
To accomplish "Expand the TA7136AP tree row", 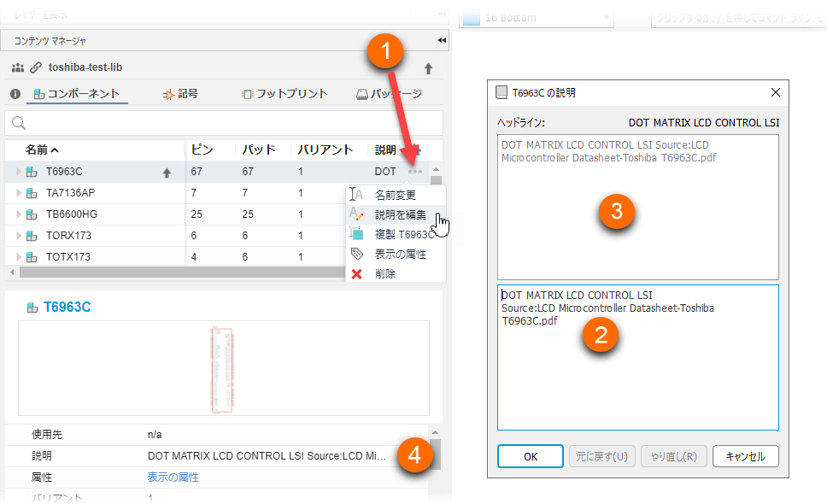I will pos(19,193).
